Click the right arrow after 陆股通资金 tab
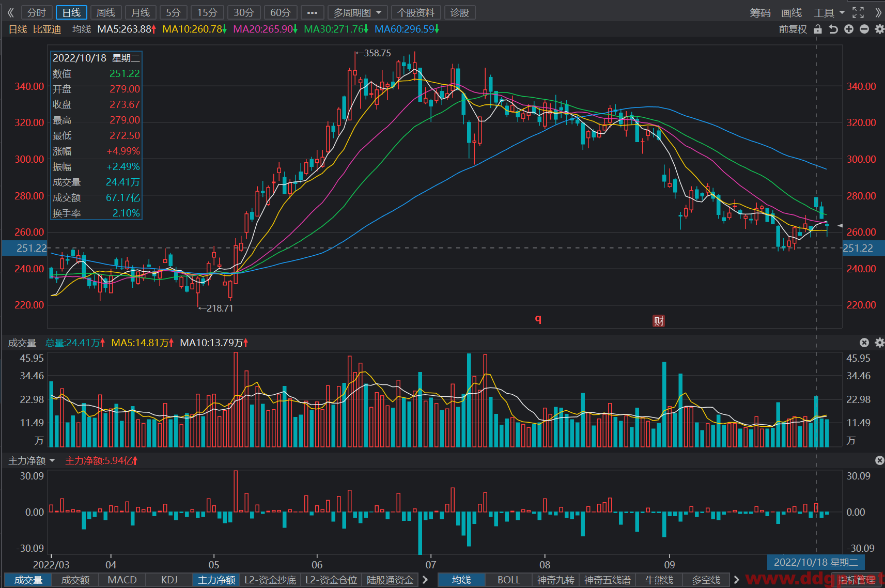Viewport: 885px width, 588px height. 425,580
